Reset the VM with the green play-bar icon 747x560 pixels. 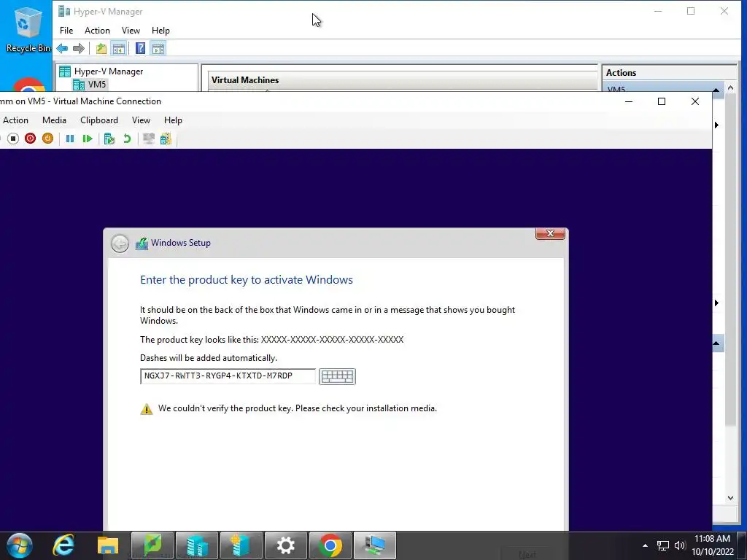(x=88, y=139)
